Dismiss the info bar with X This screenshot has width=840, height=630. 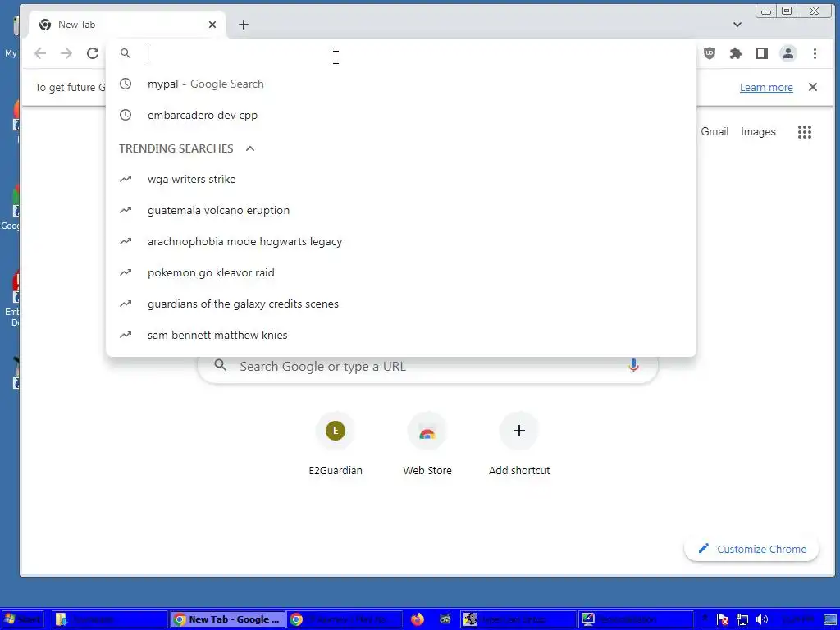tap(813, 87)
